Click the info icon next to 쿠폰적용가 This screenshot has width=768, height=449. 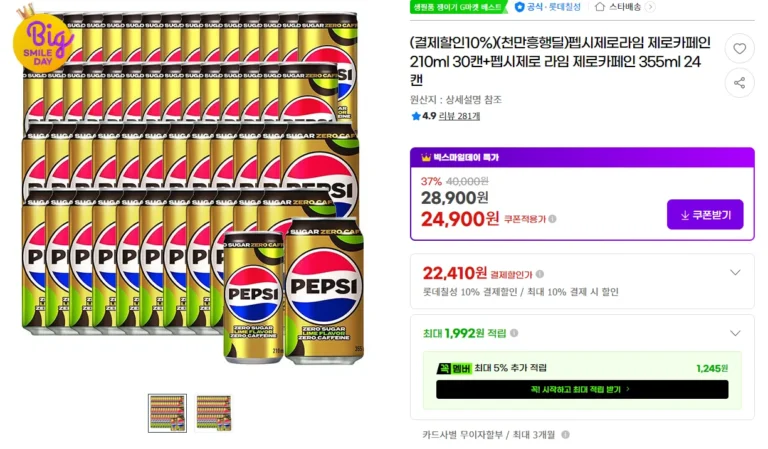click(552, 219)
